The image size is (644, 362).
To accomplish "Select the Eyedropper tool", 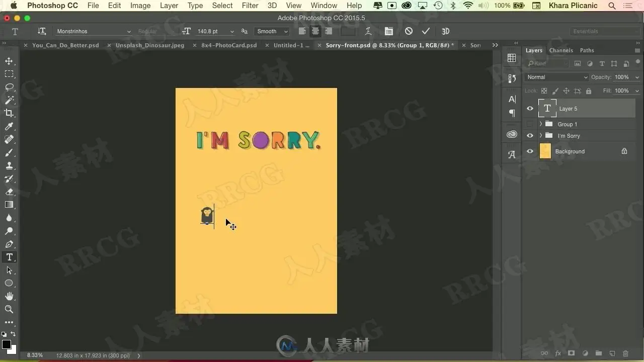I will [9, 126].
